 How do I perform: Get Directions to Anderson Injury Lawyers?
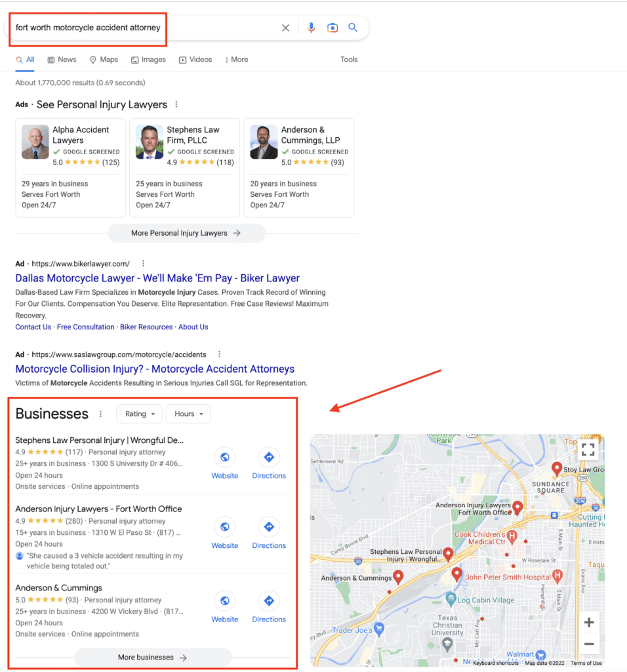pyautogui.click(x=269, y=528)
